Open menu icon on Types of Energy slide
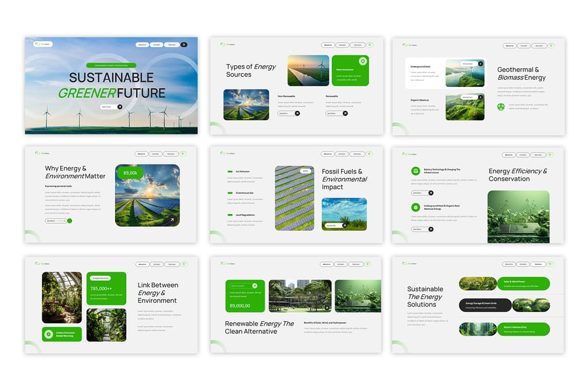Image resolution: width=588 pixels, height=391 pixels. coord(369,45)
